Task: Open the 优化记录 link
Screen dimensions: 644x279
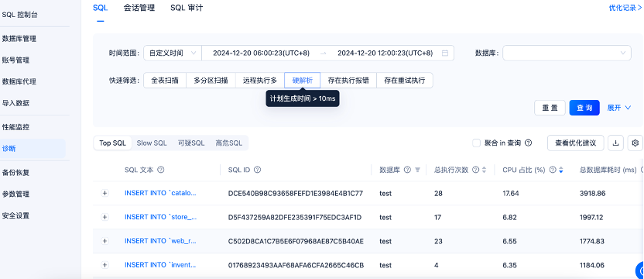Action: pos(626,8)
